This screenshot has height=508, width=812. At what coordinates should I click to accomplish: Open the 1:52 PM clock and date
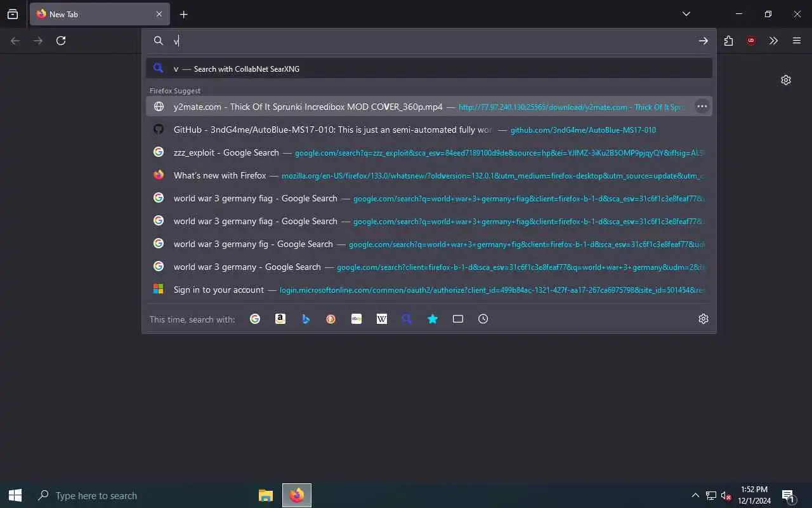pos(754,495)
